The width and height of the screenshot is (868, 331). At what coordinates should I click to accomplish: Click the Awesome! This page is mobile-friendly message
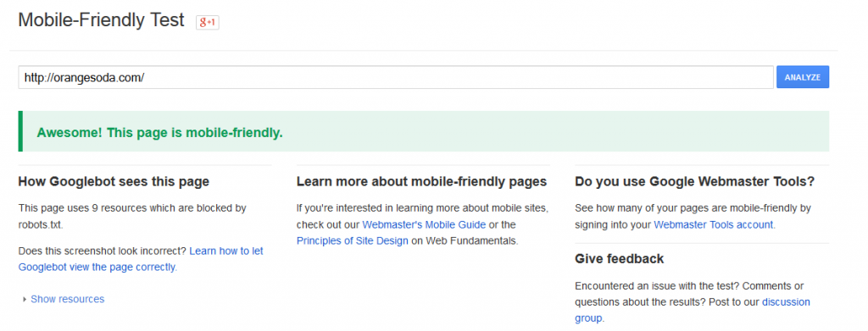click(x=160, y=133)
